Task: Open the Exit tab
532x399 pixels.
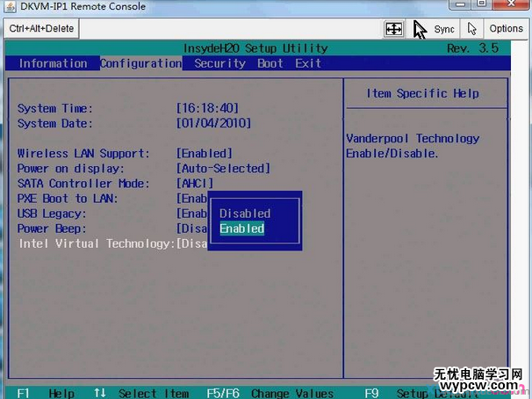Action: 308,63
